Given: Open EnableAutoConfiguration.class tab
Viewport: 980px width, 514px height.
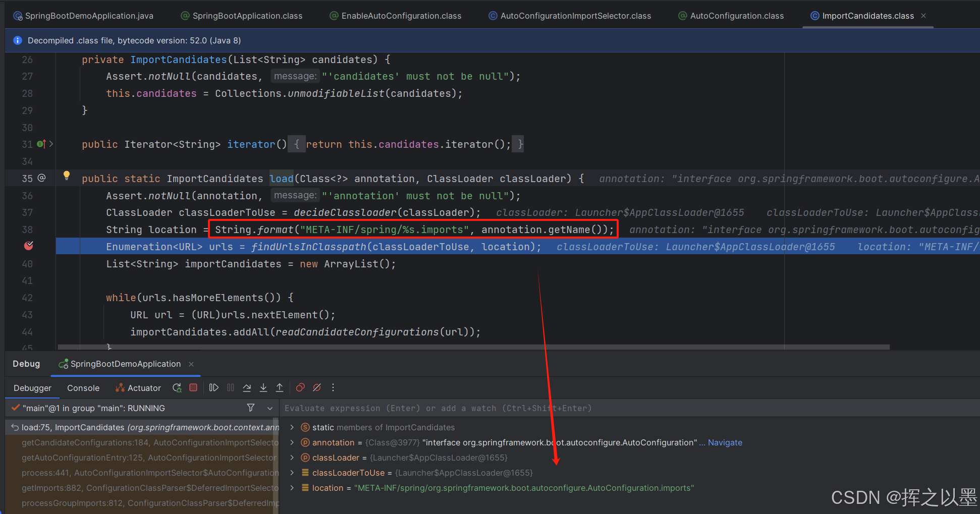Looking at the screenshot, I should (396, 16).
